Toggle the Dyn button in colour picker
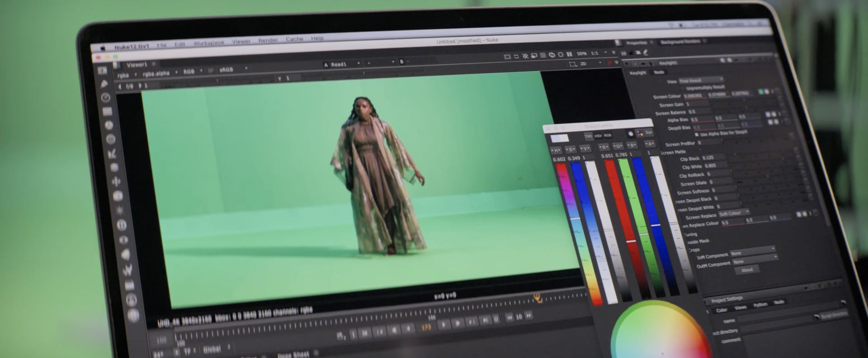 coord(649,132)
